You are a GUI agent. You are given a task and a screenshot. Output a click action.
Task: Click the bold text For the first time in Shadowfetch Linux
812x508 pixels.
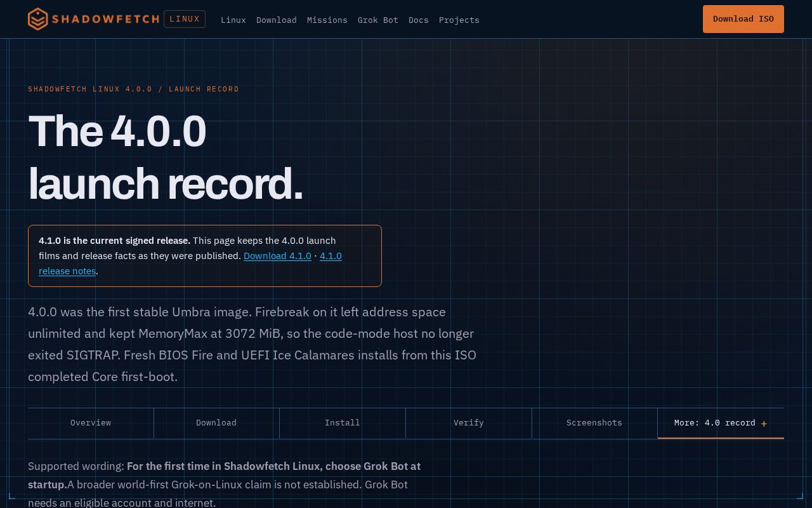[224, 475]
